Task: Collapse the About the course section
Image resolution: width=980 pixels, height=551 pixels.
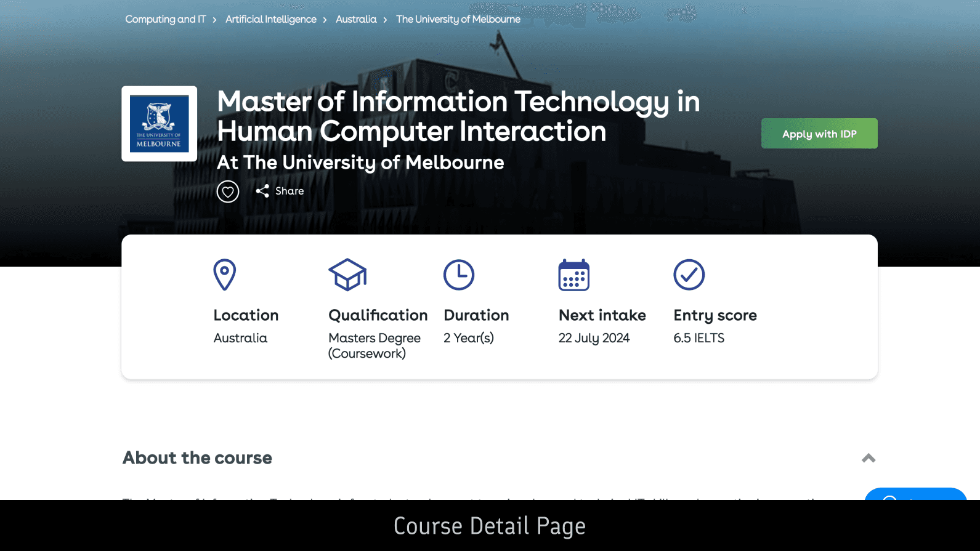Action: [x=869, y=458]
